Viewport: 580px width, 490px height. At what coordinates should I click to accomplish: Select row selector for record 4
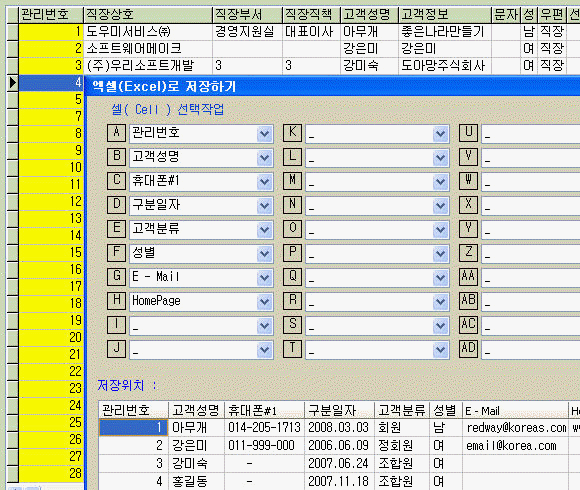13,83
